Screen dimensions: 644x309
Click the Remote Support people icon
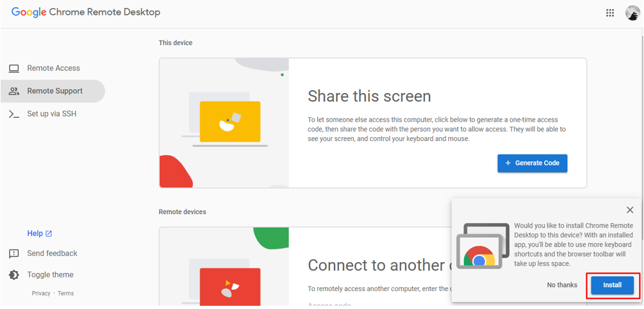click(14, 91)
